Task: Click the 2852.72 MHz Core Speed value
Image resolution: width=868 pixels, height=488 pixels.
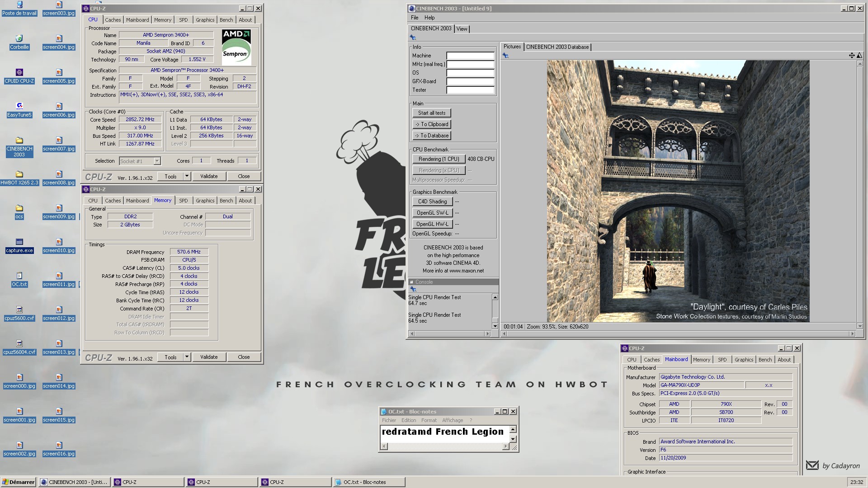Action: click(140, 120)
